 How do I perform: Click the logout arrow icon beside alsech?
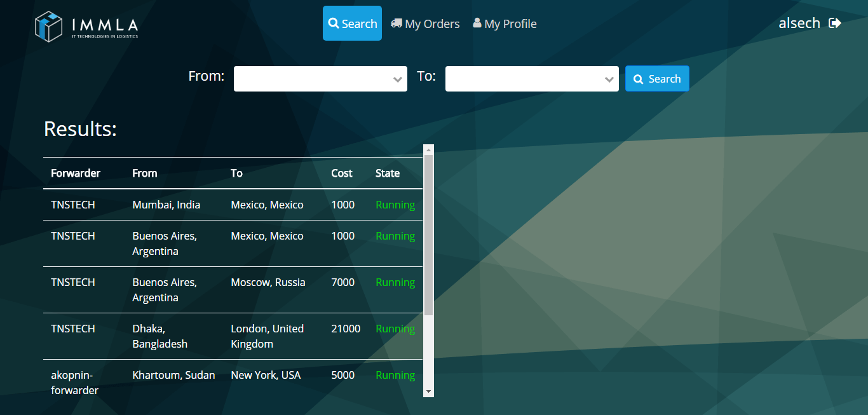pos(835,24)
